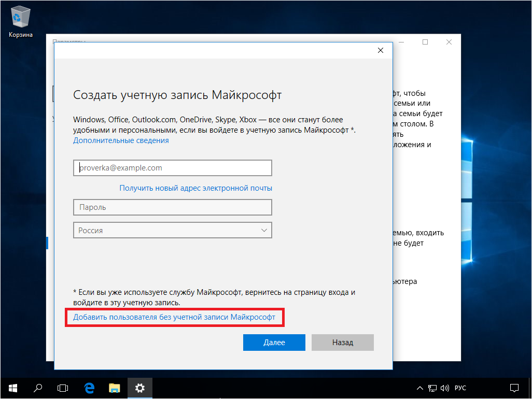Click the Дополнительные сведения link
The width and height of the screenshot is (532, 399).
click(x=121, y=140)
